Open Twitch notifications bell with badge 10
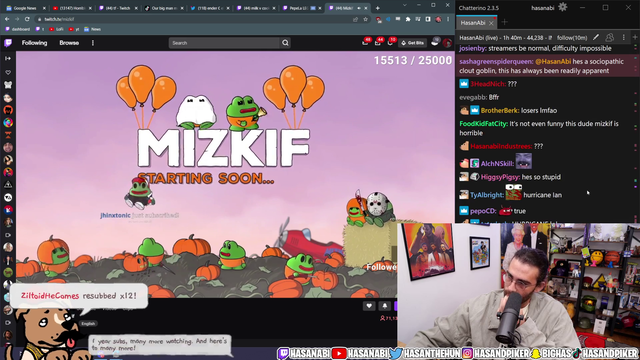Screen dimensions: 640x360 point(390,42)
